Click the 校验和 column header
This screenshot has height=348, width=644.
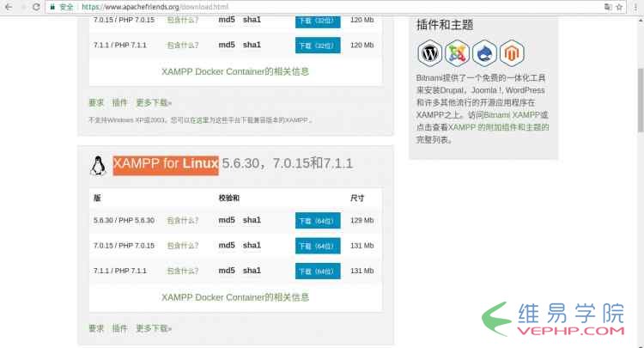[x=228, y=198]
